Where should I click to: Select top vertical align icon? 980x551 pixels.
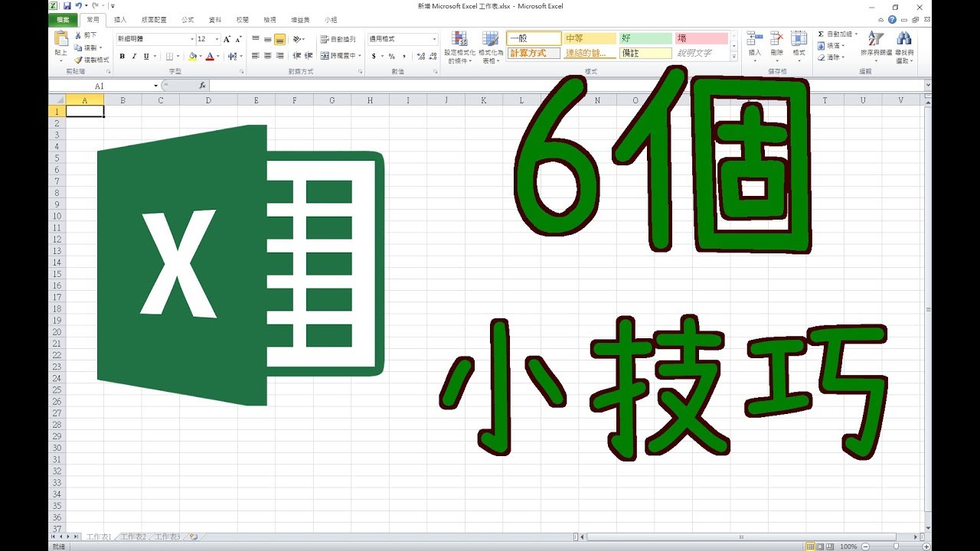click(256, 39)
